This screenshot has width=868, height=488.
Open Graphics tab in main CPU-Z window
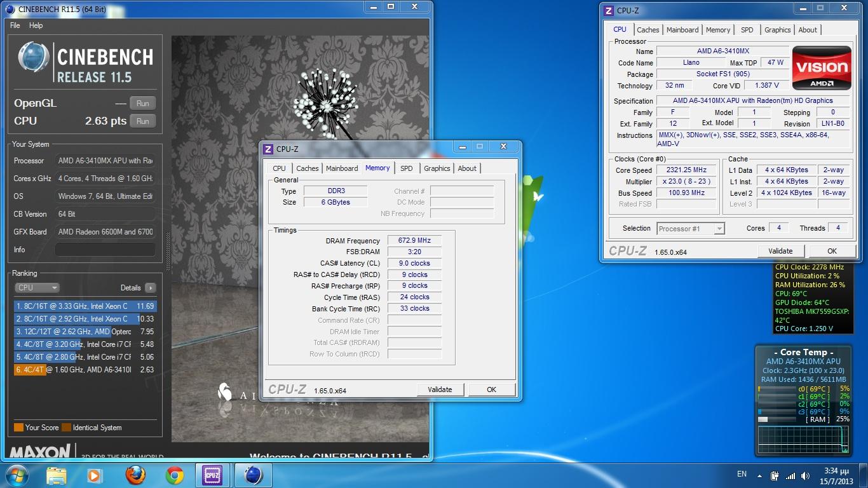point(778,30)
